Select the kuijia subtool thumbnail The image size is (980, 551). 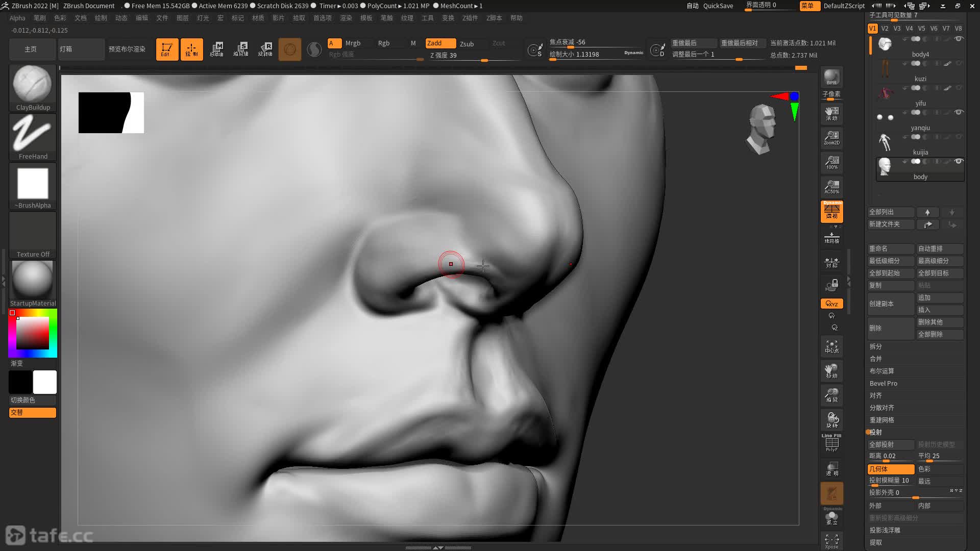coord(885,142)
